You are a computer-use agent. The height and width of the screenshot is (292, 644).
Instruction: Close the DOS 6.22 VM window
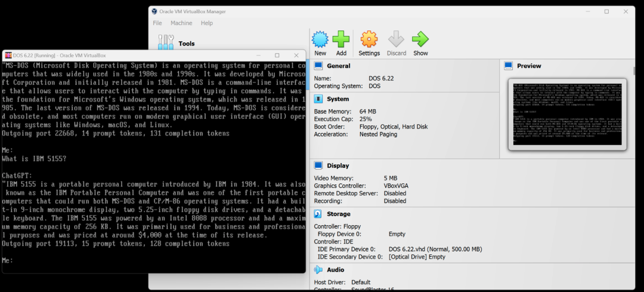click(296, 56)
